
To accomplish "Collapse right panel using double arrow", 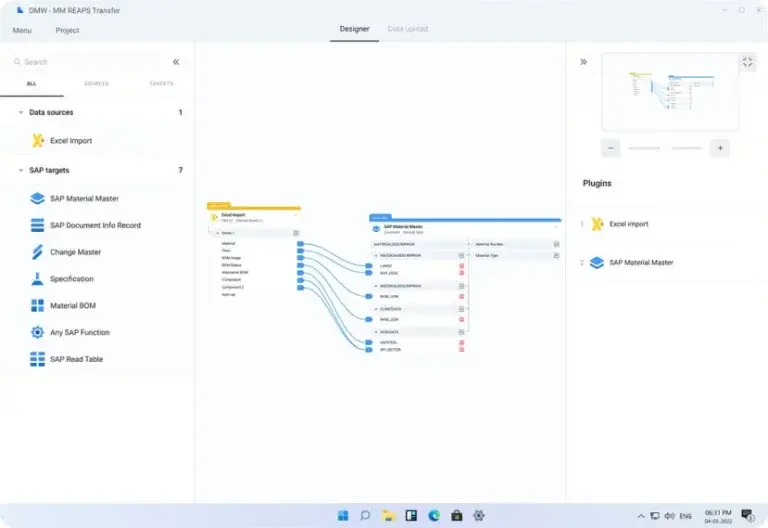I will pyautogui.click(x=583, y=62).
